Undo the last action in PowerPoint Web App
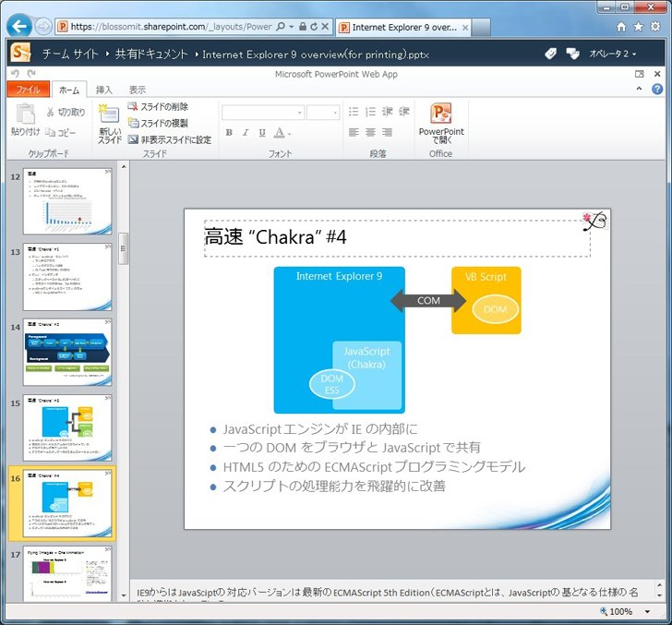The image size is (672, 625). tap(16, 74)
